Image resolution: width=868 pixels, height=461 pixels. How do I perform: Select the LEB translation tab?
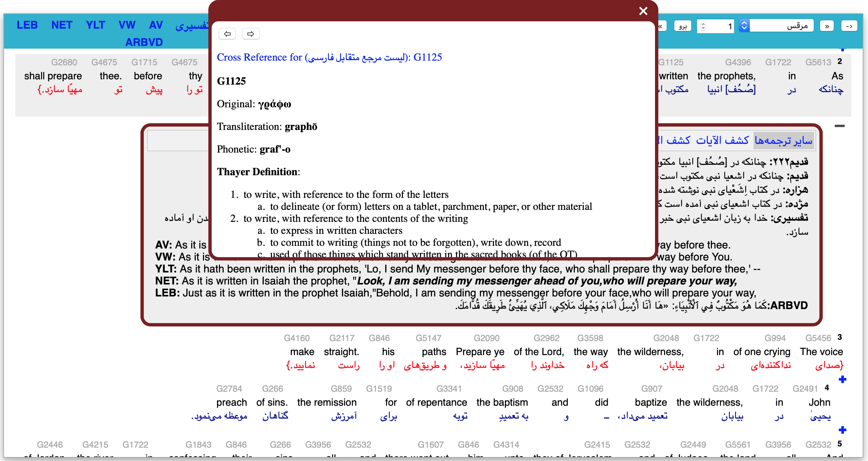27,25
